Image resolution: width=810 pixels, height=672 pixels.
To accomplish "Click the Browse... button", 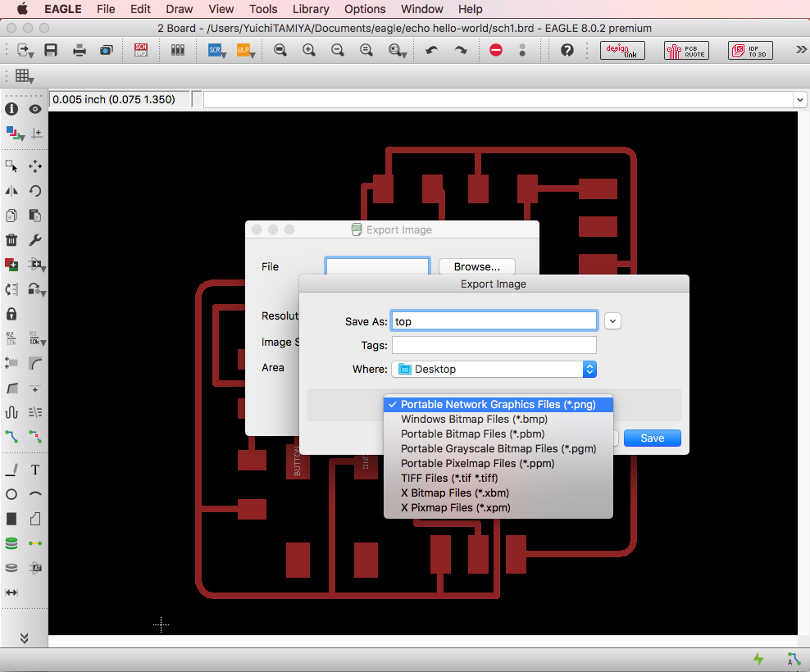I will [x=477, y=266].
